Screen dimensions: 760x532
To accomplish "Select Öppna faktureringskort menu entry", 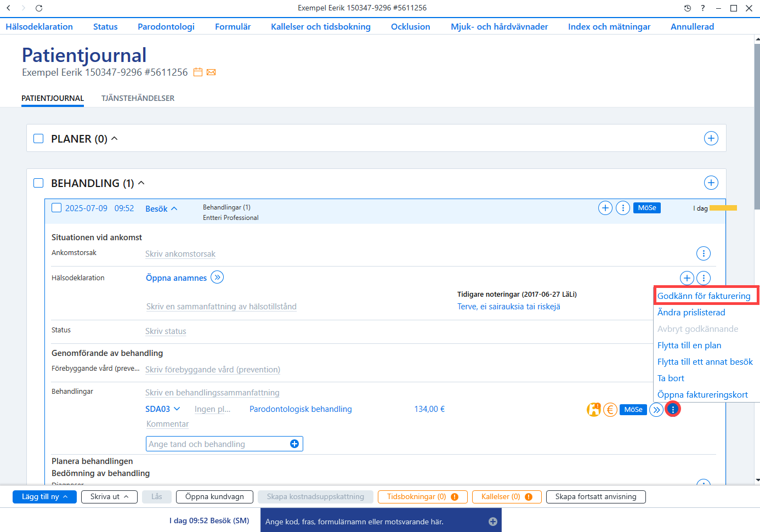I will 702,394.
